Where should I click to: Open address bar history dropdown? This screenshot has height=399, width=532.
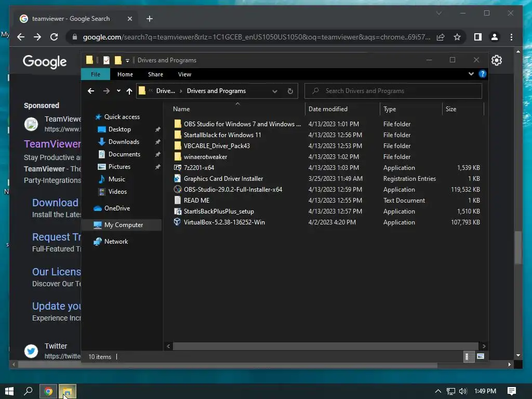click(275, 91)
